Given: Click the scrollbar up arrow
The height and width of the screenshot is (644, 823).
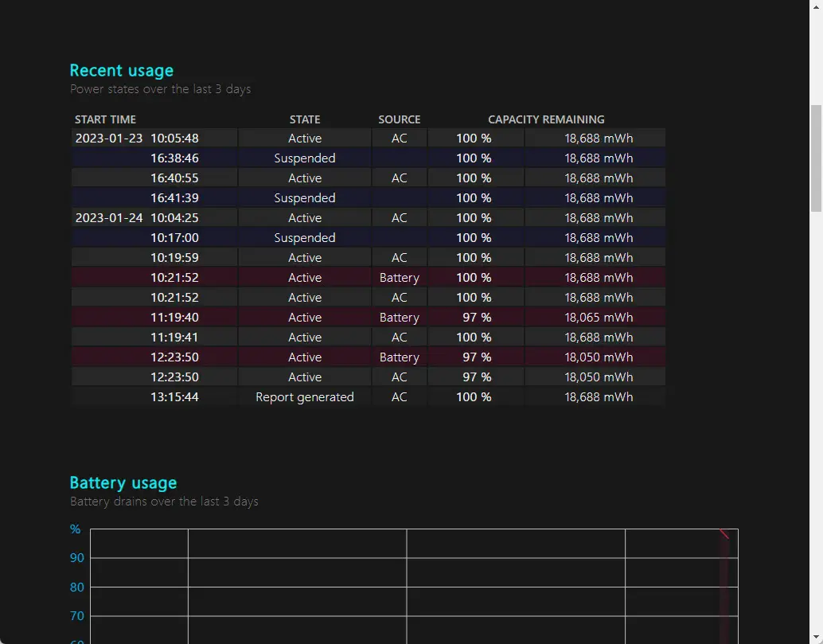Looking at the screenshot, I should coord(816,6).
